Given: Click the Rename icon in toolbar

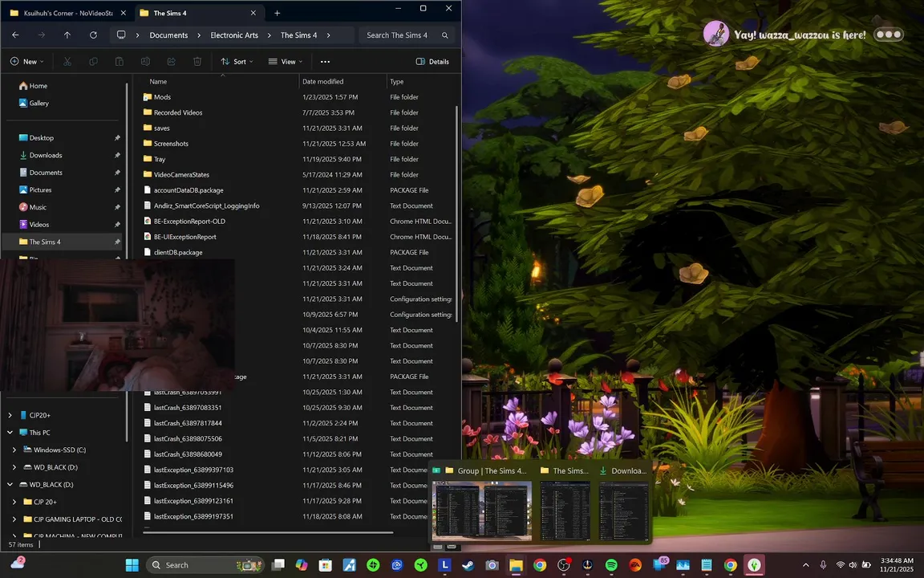Looking at the screenshot, I should point(145,61).
